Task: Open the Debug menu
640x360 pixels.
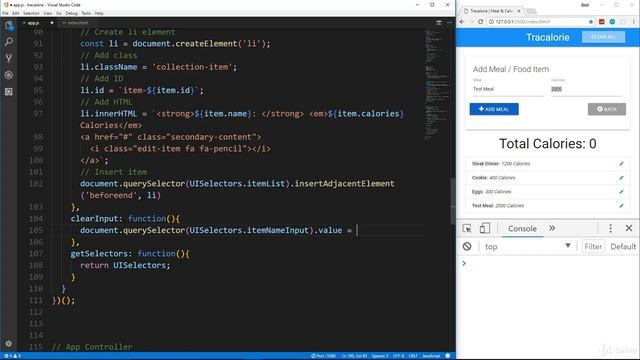Action: click(71, 13)
